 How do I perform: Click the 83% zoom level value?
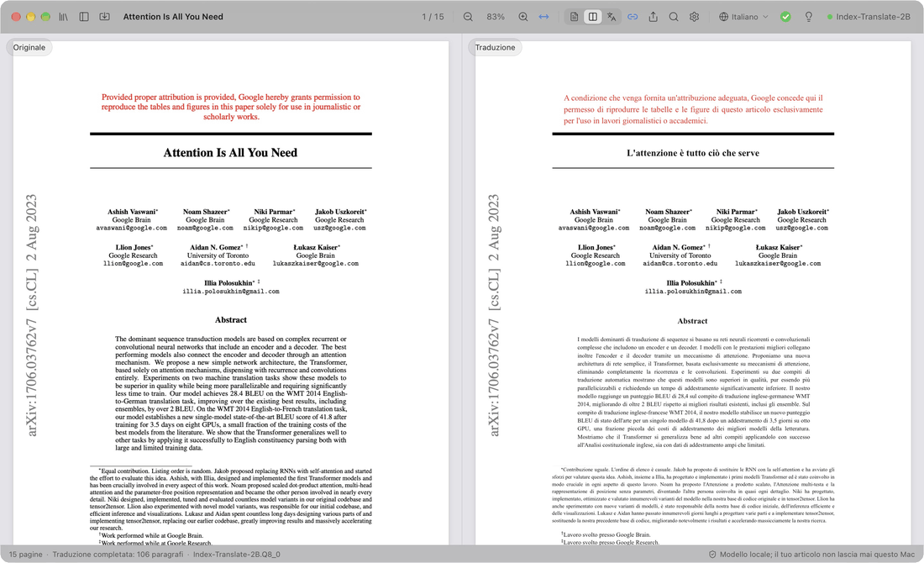[x=496, y=17]
